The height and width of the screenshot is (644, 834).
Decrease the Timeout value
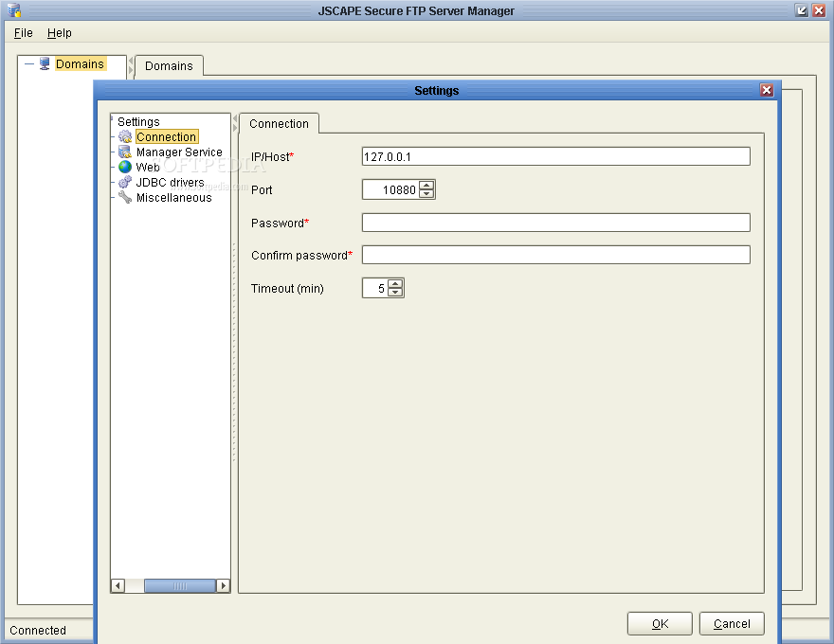395,293
